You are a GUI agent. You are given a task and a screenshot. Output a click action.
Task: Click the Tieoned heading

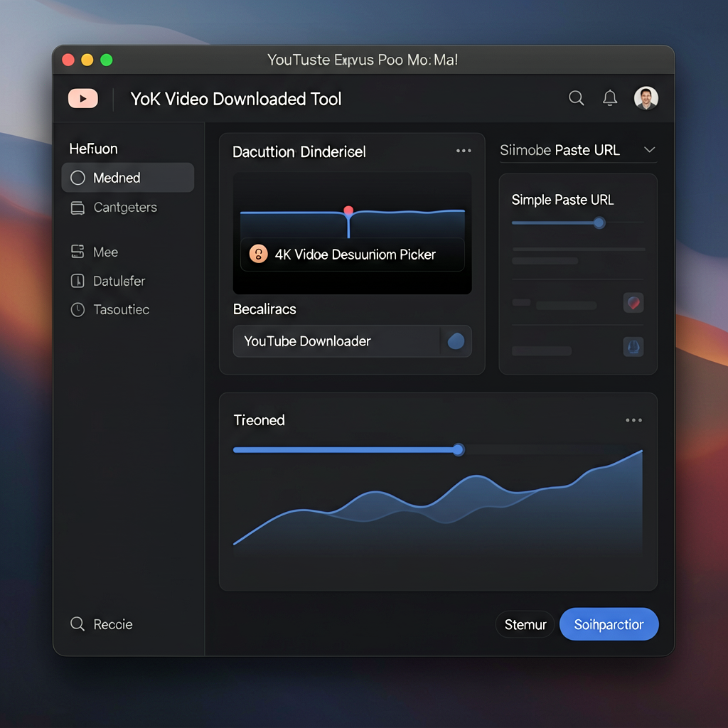coord(259,420)
